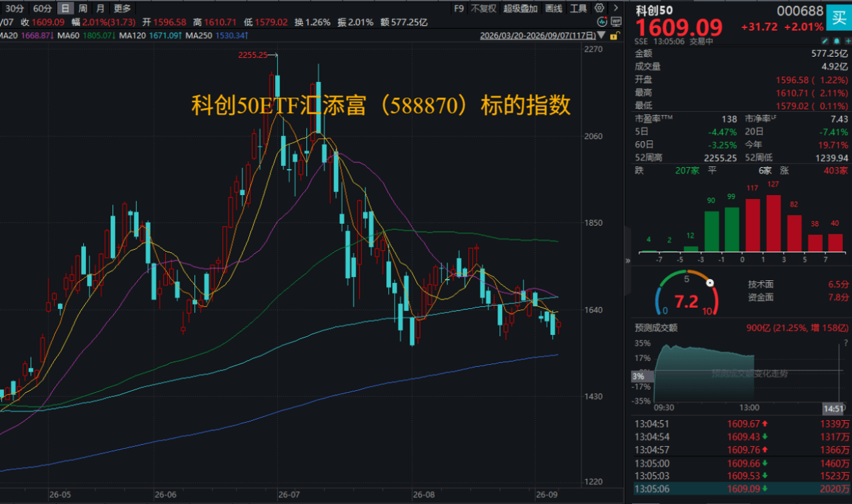Open the 画线 drawing tools
The image size is (852, 504).
click(553, 8)
